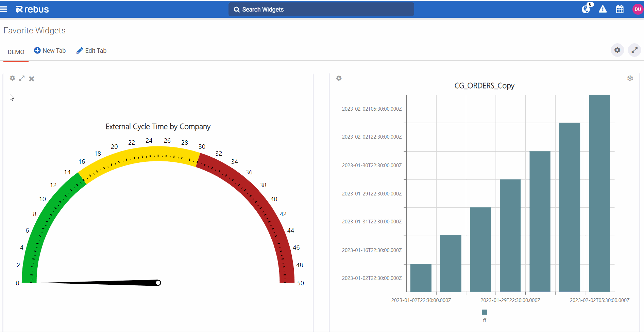This screenshot has width=644, height=332.
Task: Toggle the ff series legend swatch
Action: [x=485, y=312]
